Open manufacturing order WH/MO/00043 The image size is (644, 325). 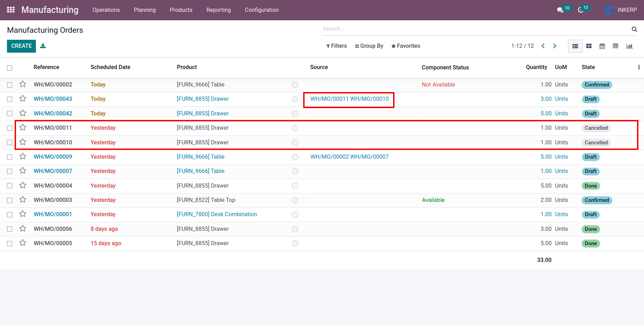click(53, 99)
